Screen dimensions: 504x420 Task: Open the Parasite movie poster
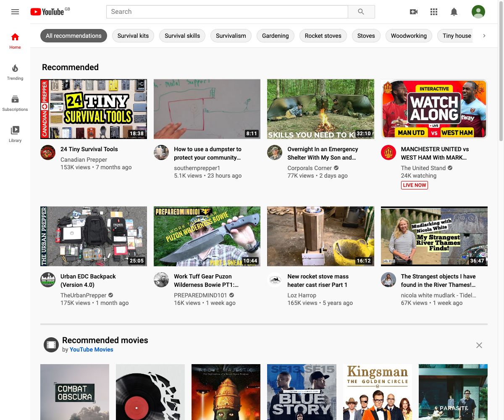453,392
